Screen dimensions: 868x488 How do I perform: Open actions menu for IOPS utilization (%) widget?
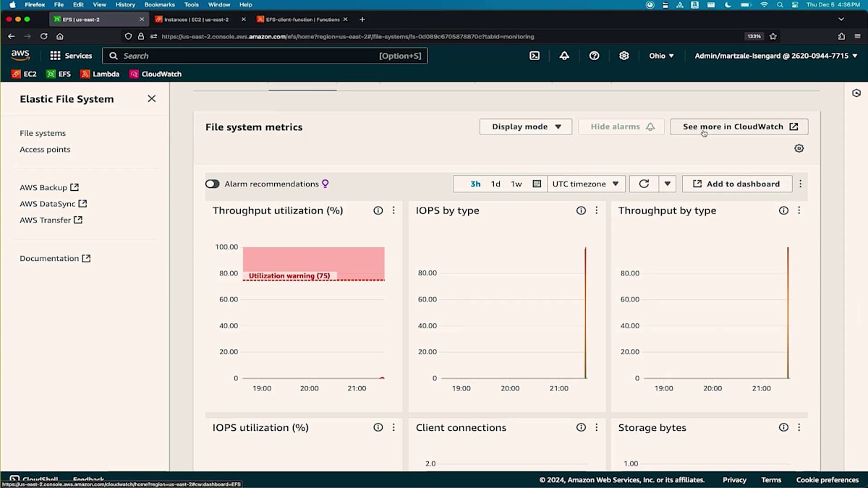[x=393, y=427]
